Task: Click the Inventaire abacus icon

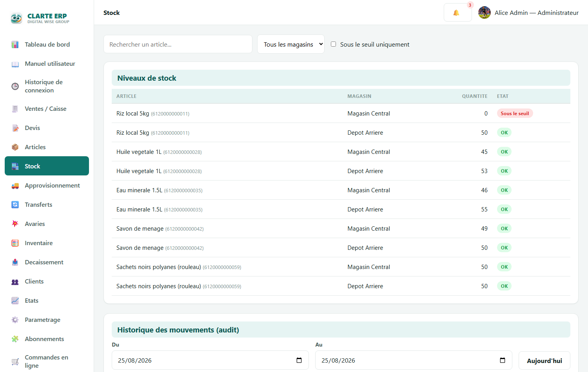Action: pyautogui.click(x=15, y=243)
